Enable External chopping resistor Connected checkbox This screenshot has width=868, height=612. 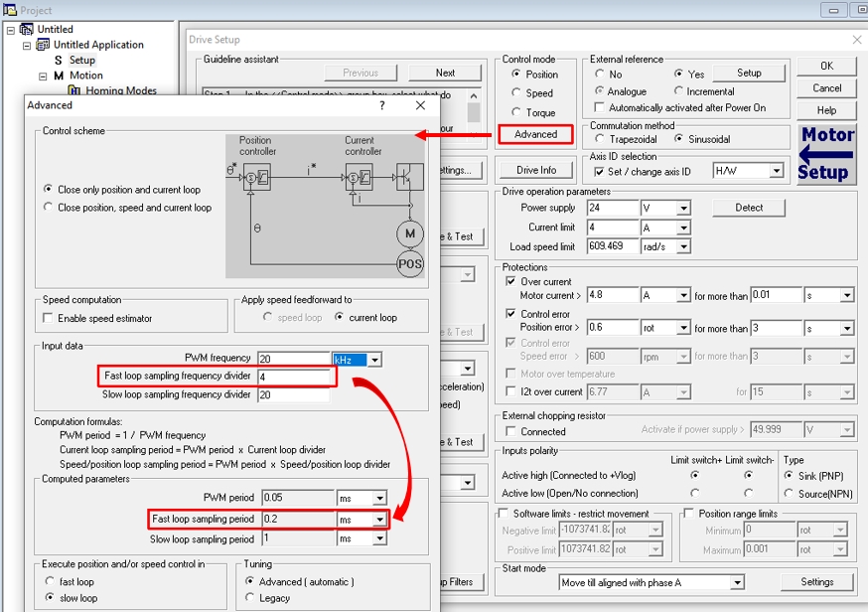click(510, 431)
